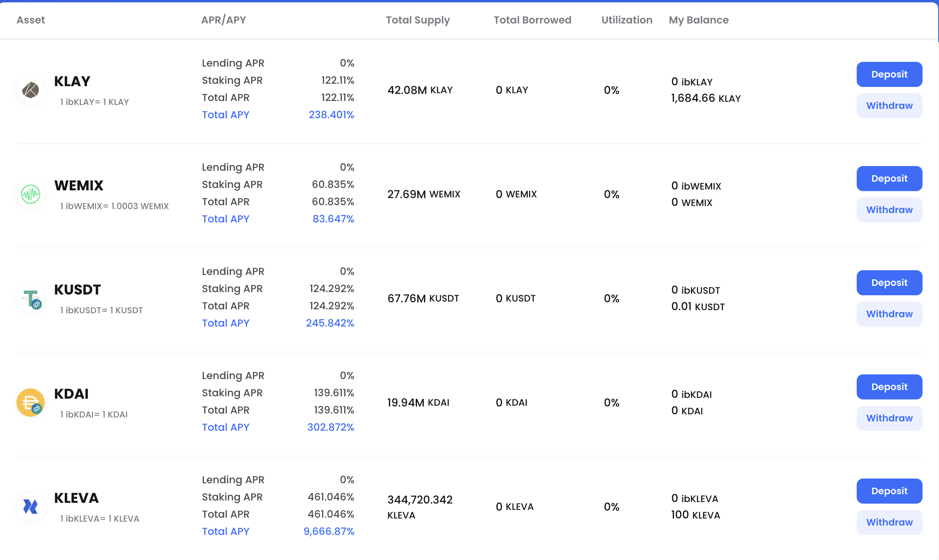Select the KDAI asset name
Screen dimensions: 939x560
71,394
